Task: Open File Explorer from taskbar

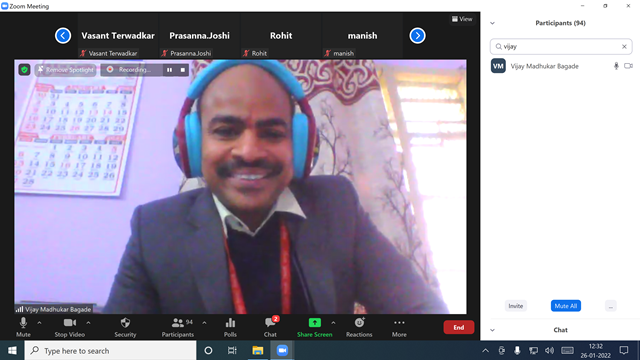Action: (258, 351)
